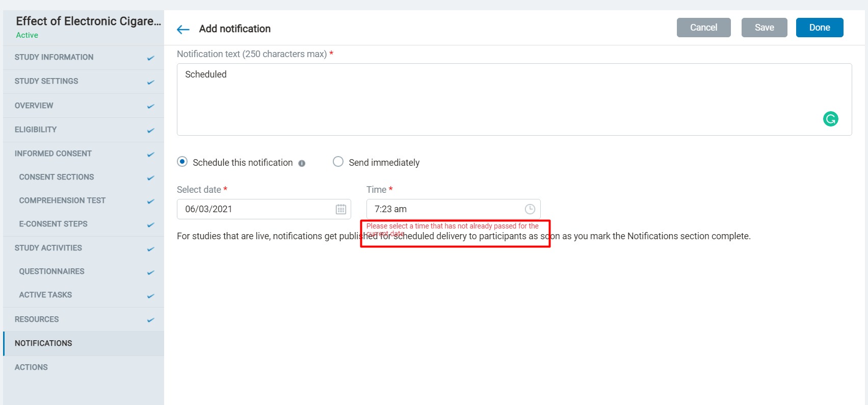Select Schedule this notification radio button
868x405 pixels.
[182, 162]
